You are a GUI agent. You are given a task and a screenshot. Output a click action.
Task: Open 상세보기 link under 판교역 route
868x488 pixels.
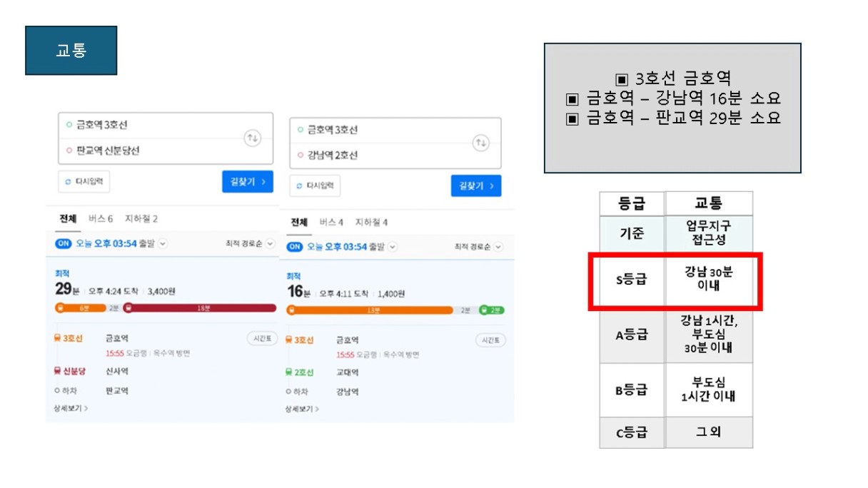71,408
